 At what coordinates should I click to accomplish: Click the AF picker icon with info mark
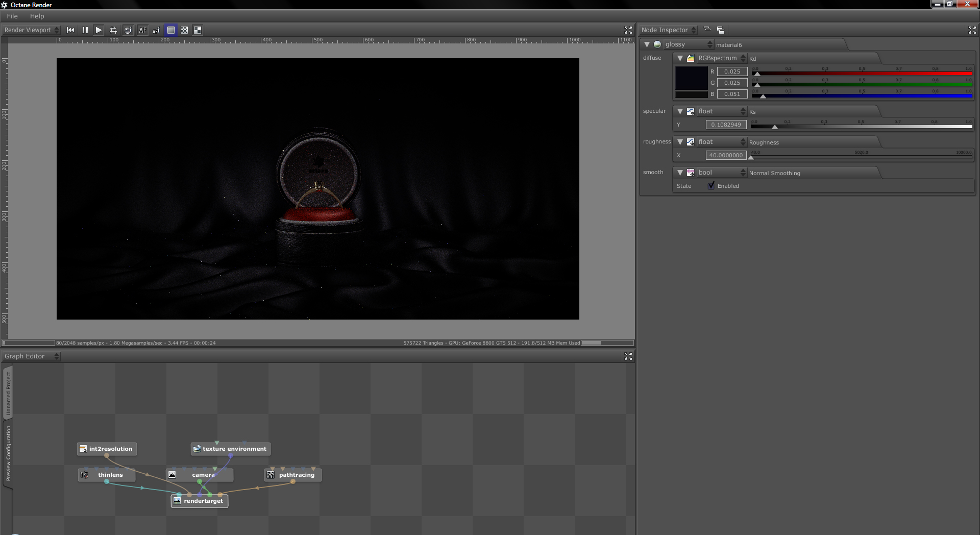tap(156, 30)
